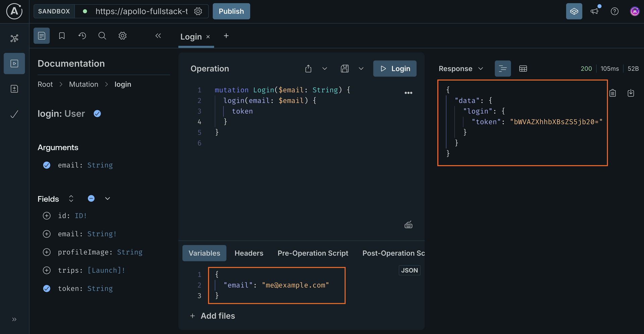Copy response with clipboard icon
This screenshot has height=334, width=644.
(x=612, y=93)
